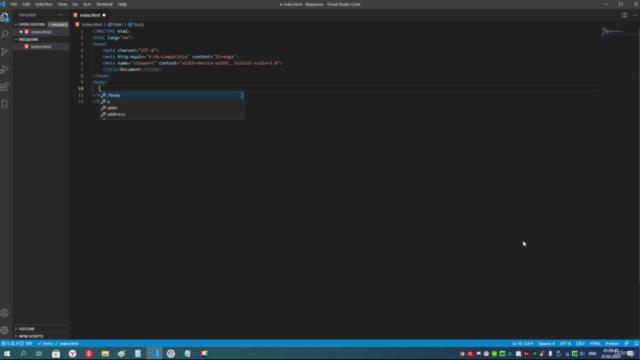Open editor more actions ellipsis
The width and height of the screenshot is (640, 360).
[635, 15]
